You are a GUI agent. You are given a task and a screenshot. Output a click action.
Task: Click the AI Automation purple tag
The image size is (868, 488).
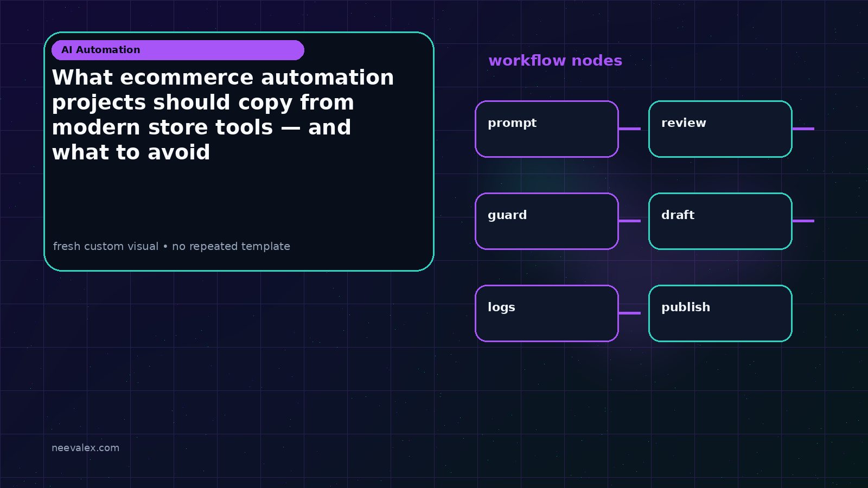pyautogui.click(x=178, y=50)
